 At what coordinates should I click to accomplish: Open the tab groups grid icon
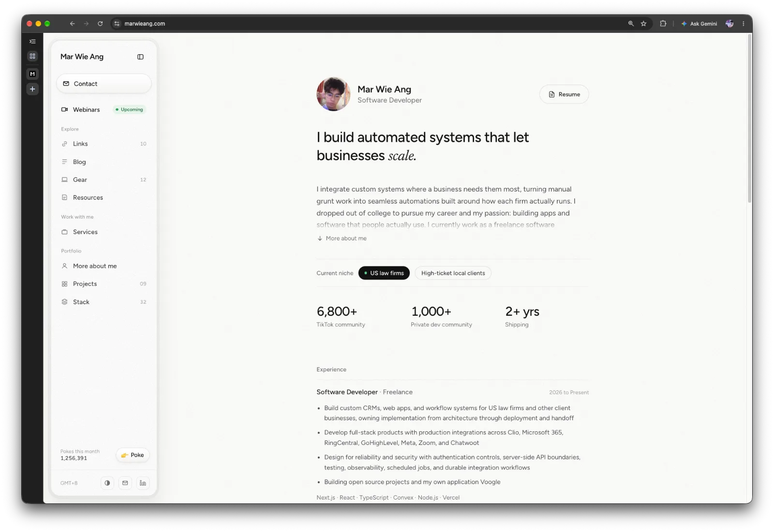point(32,56)
